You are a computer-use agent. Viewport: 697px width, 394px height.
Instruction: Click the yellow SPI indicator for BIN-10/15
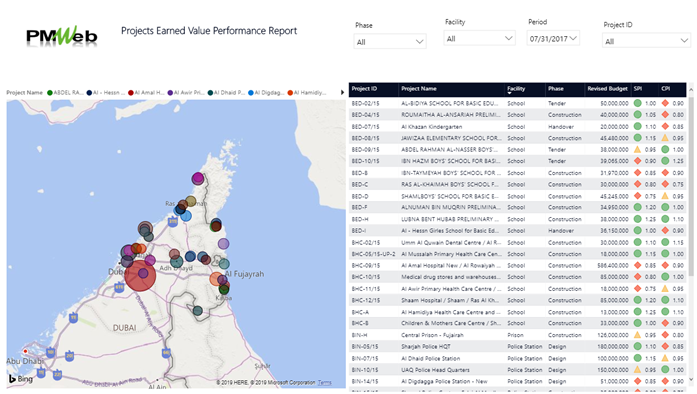(637, 370)
